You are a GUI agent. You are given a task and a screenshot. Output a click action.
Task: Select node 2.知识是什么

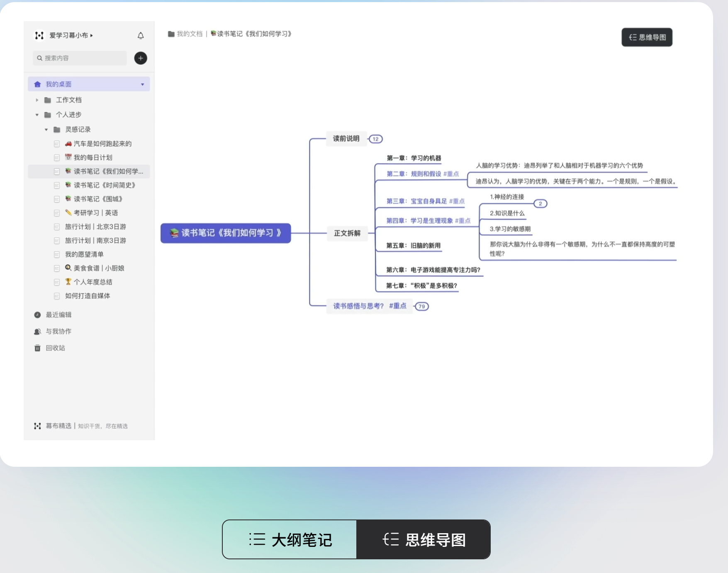pyautogui.click(x=507, y=213)
